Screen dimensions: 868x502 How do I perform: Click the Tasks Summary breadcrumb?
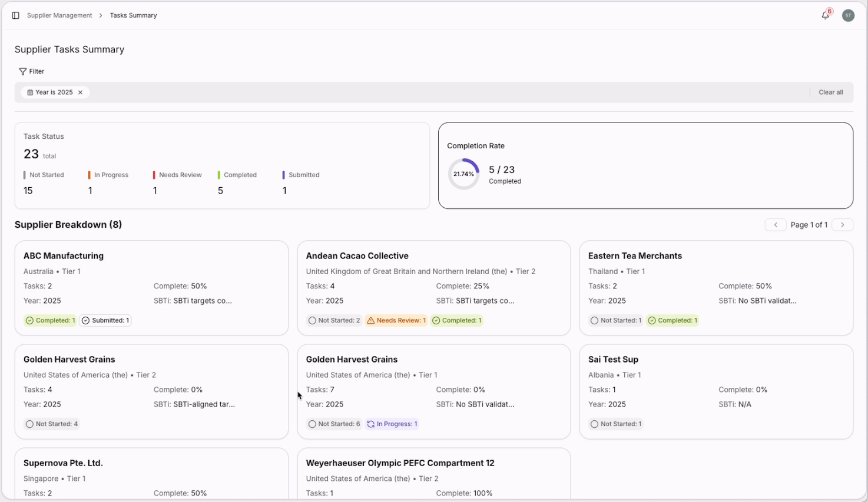133,15
